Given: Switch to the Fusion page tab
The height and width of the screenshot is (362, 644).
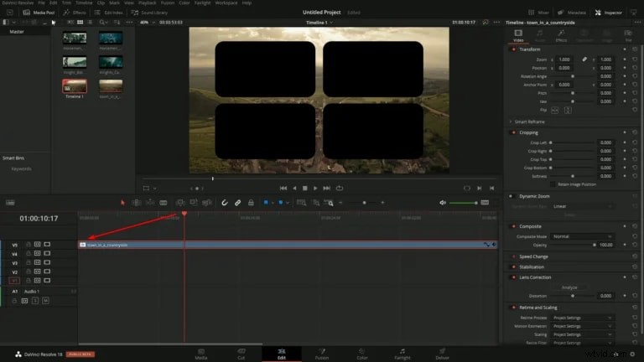Looking at the screenshot, I should coord(322,354).
